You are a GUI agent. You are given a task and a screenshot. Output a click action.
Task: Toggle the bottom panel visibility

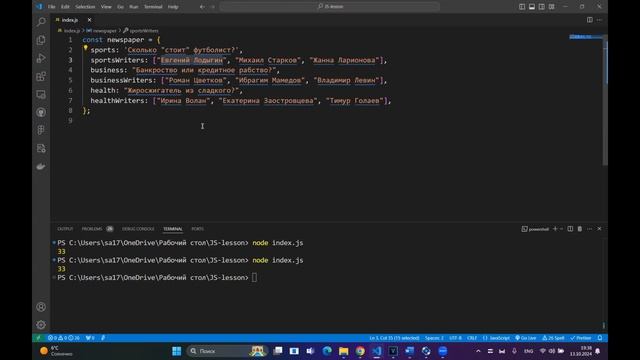tap(532, 7)
